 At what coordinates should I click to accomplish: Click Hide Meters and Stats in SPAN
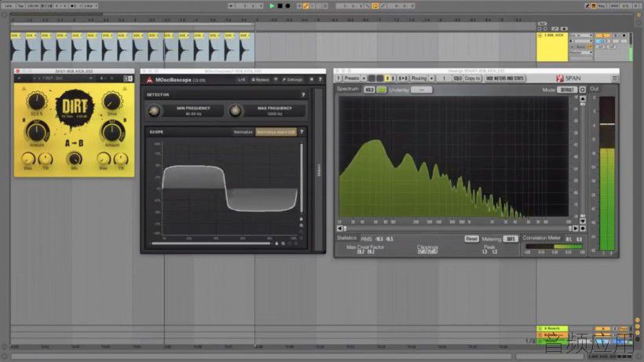(505, 78)
